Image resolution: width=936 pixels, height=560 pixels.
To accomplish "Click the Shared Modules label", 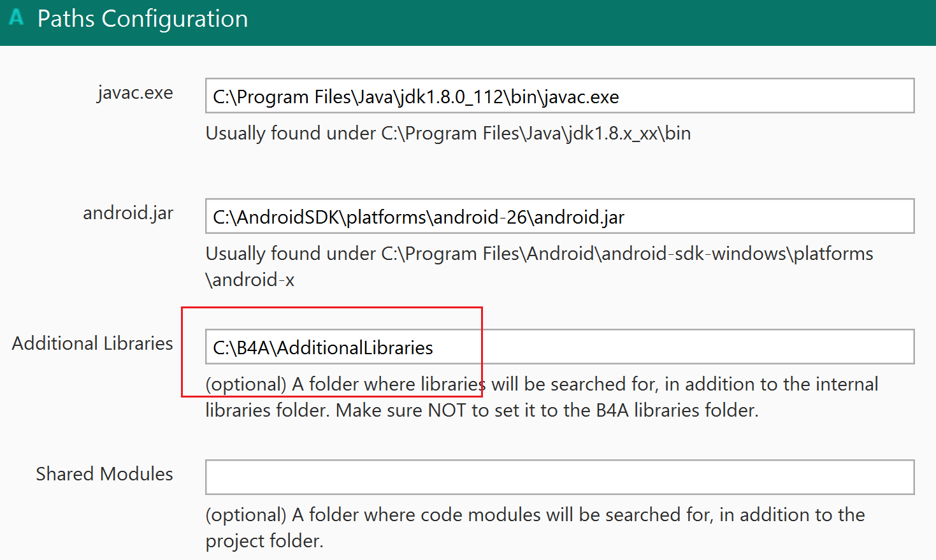I will 104,474.
